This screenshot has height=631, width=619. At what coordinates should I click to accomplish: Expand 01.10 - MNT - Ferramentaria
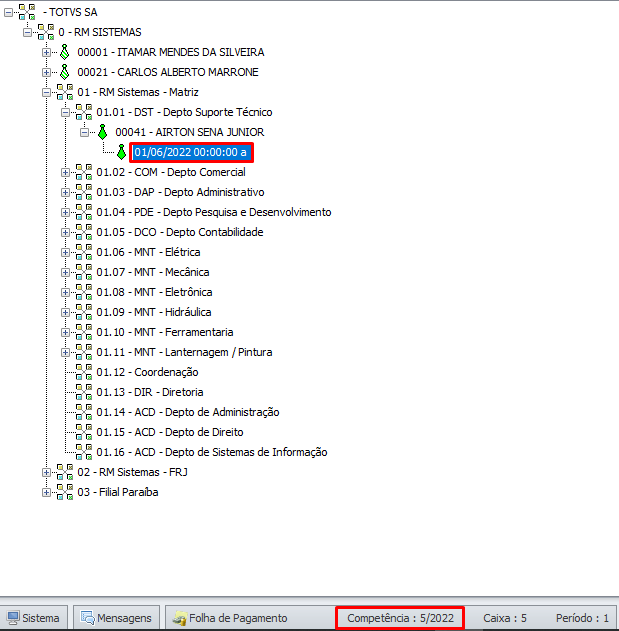[65, 332]
